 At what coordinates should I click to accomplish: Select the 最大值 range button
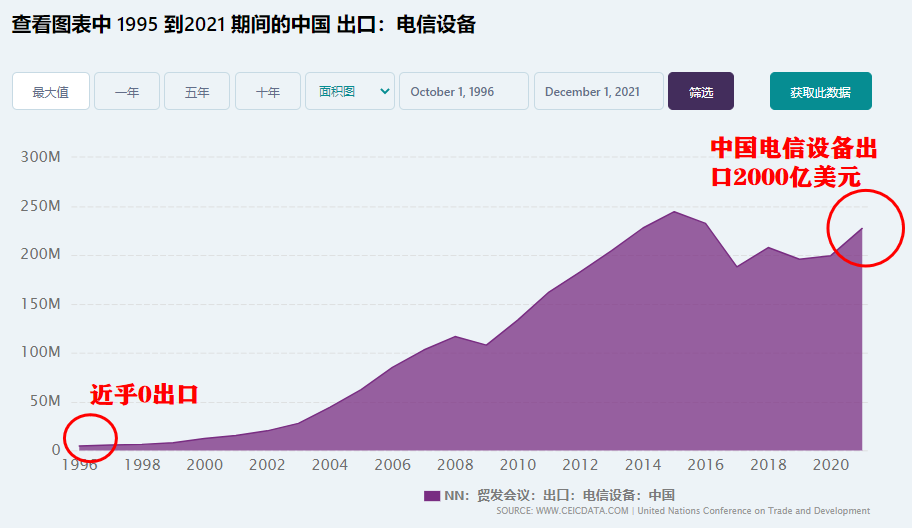pyautogui.click(x=50, y=92)
